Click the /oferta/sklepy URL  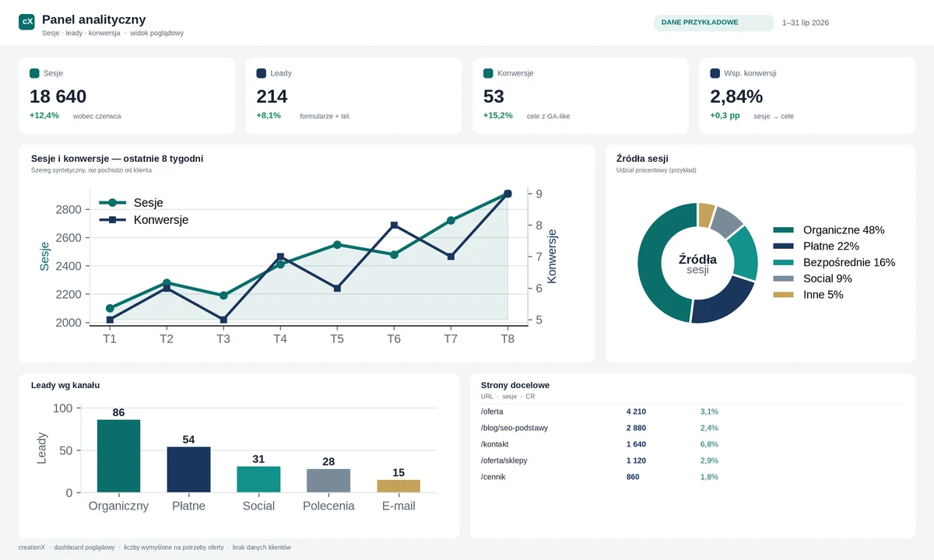tap(504, 460)
